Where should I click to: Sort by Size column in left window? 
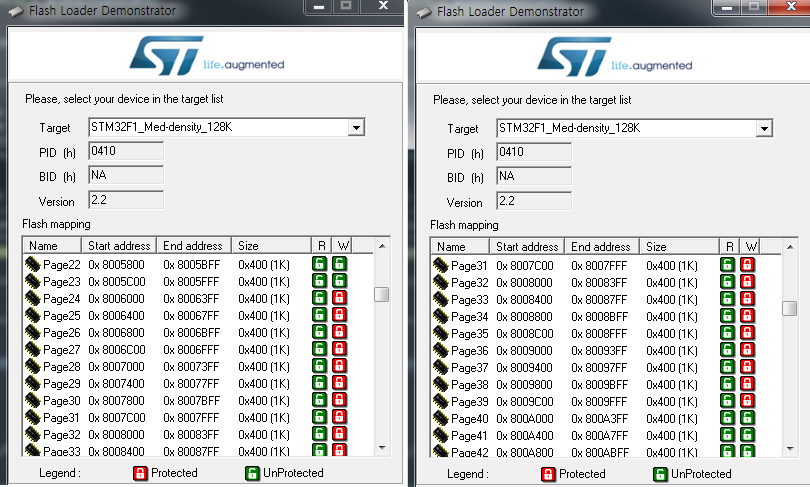pos(272,245)
